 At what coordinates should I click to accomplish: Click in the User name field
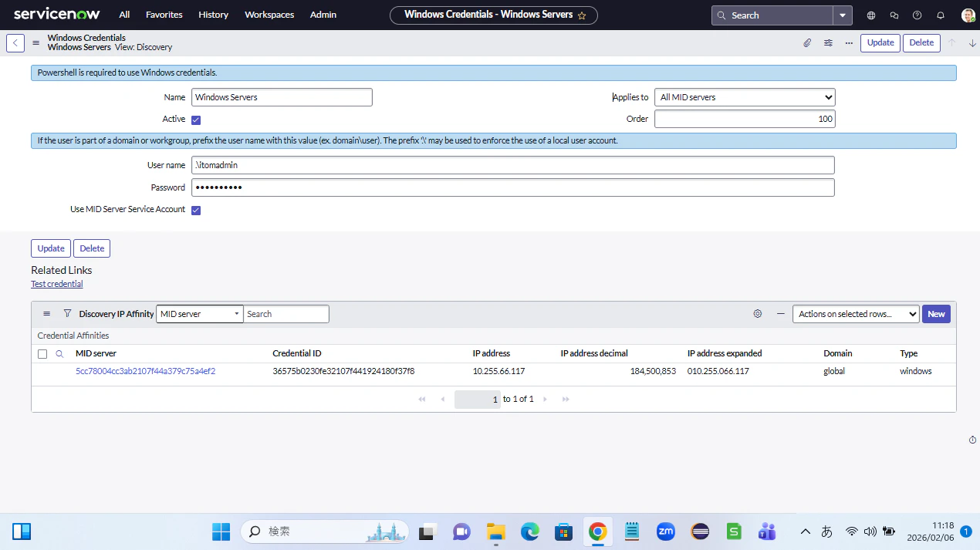pos(513,165)
